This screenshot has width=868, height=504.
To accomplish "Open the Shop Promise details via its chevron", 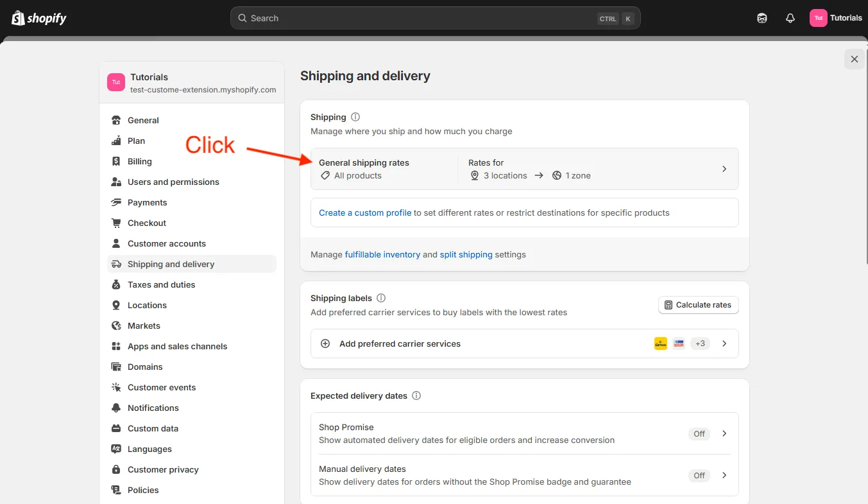I will pos(724,433).
